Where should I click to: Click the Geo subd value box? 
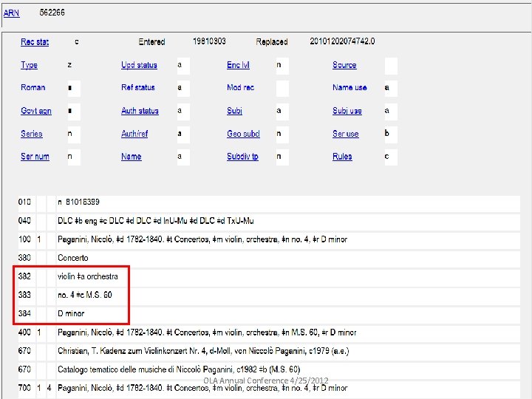282,134
